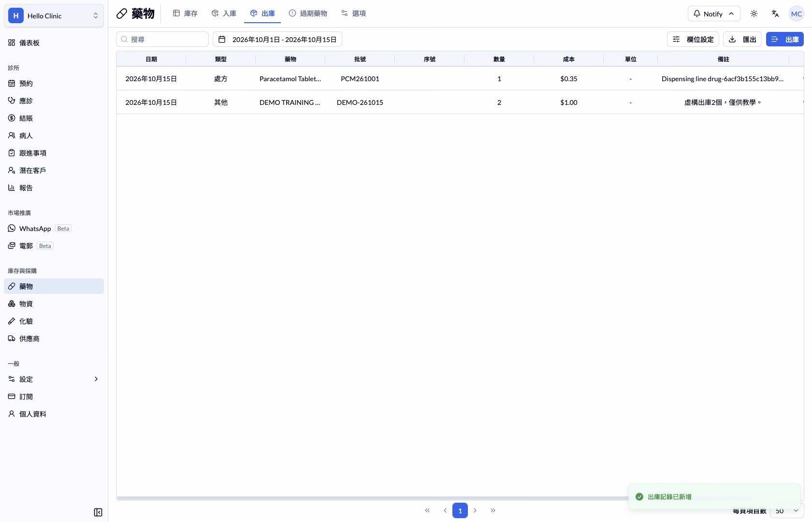This screenshot has height=522, width=812.
Task: Sort by 日期 column header
Action: click(x=151, y=59)
